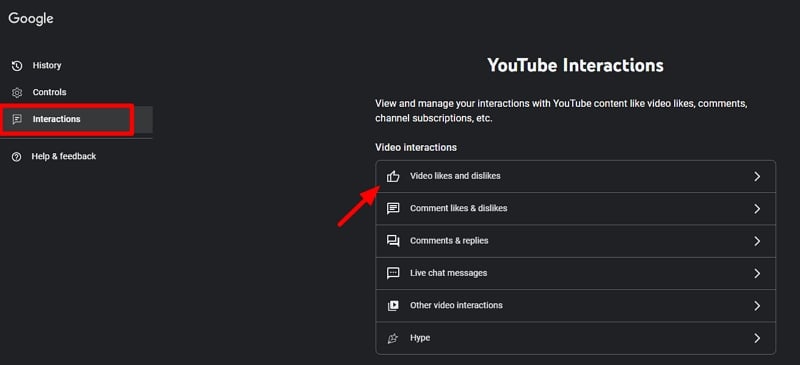Click the thumbs-up icon for video likes
Screen dimensions: 800x365
click(393, 176)
